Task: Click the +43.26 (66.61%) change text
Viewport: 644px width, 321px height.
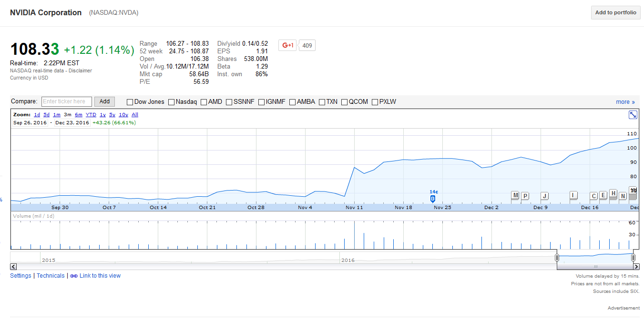Action: (x=114, y=122)
